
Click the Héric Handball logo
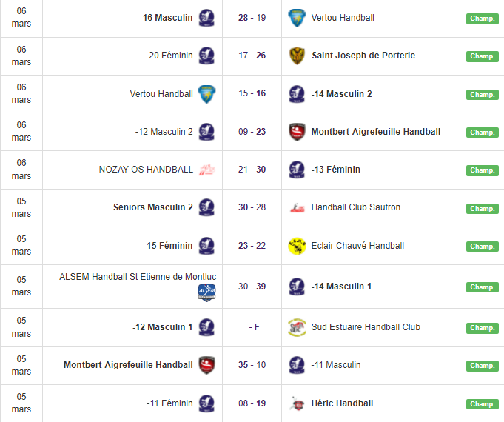click(x=297, y=403)
